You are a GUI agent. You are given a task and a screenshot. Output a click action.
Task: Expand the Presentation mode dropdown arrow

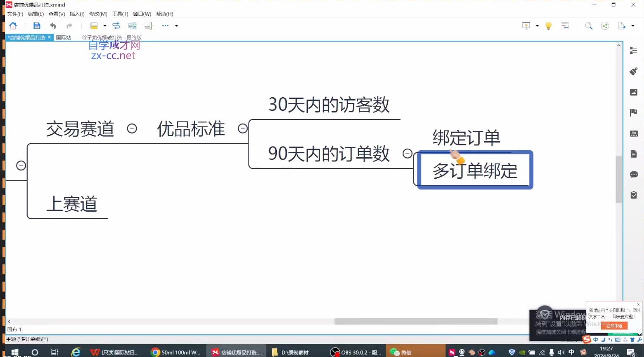coord(537,26)
